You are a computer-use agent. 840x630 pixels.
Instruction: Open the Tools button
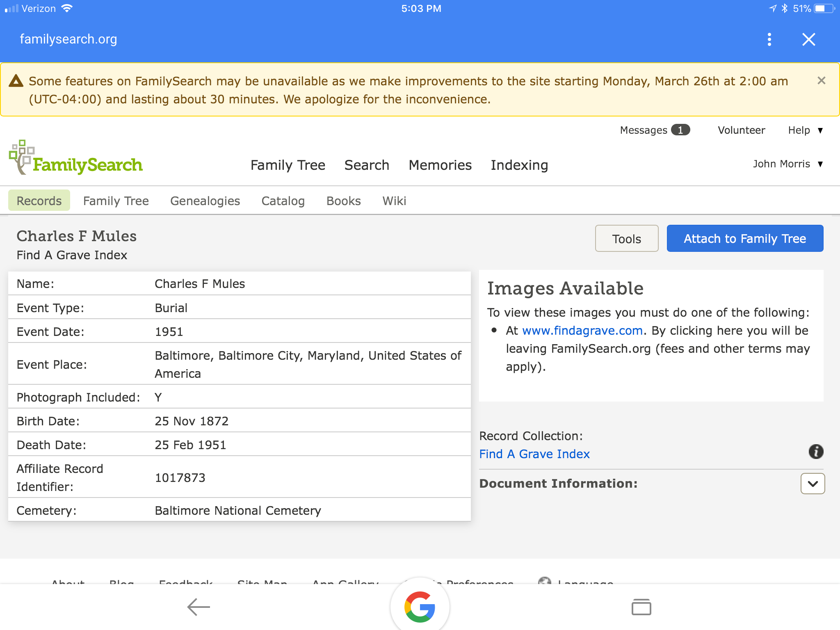coord(626,238)
